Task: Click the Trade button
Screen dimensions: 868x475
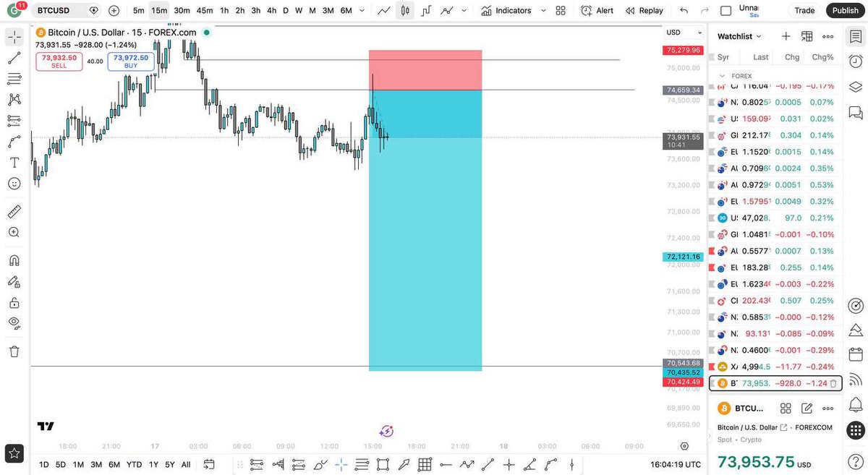Action: coord(804,11)
